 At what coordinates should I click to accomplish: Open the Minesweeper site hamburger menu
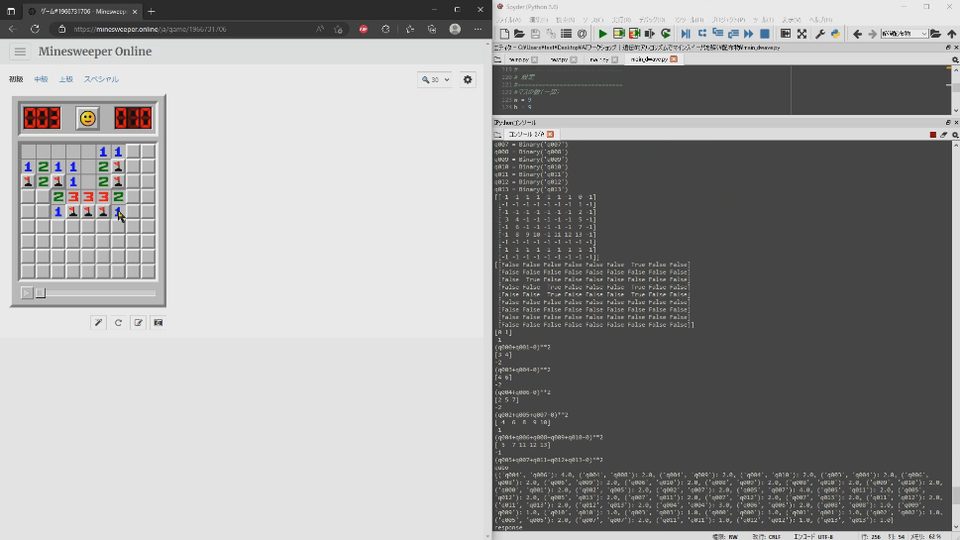20,51
